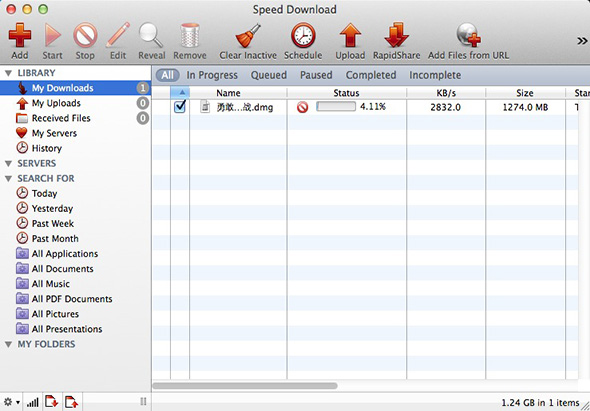Start the download with the Start icon
This screenshot has width=590, height=411.
click(52, 35)
